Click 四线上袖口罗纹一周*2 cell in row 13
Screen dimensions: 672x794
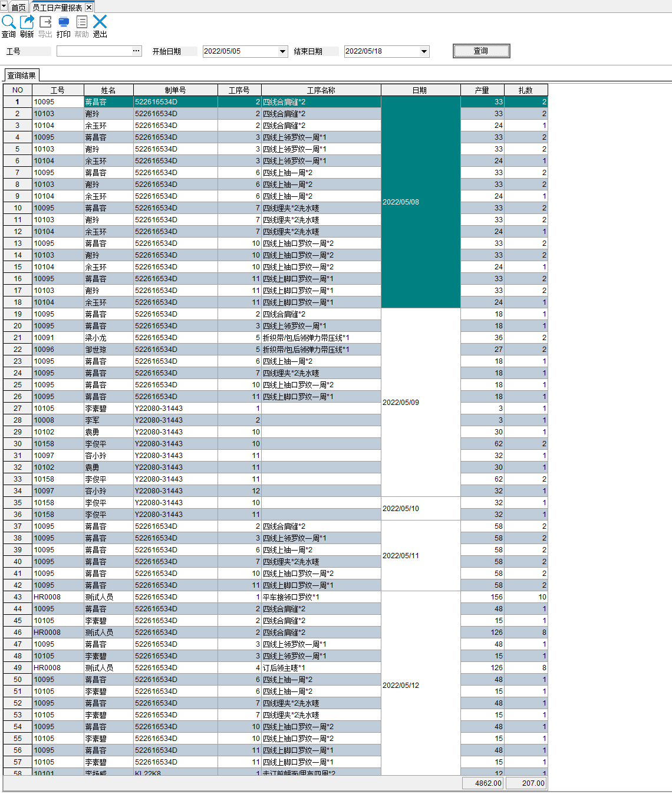pyautogui.click(x=321, y=243)
